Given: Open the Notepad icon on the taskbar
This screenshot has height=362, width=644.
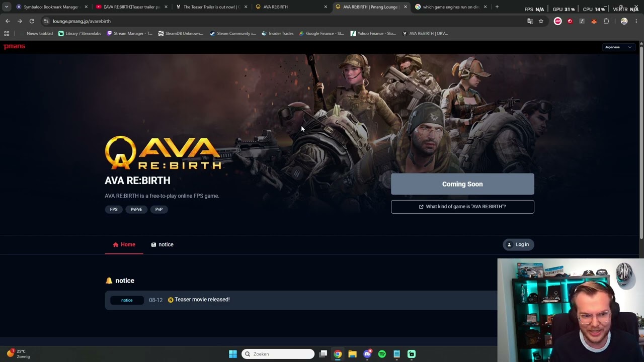Looking at the screenshot, I should pos(397,354).
